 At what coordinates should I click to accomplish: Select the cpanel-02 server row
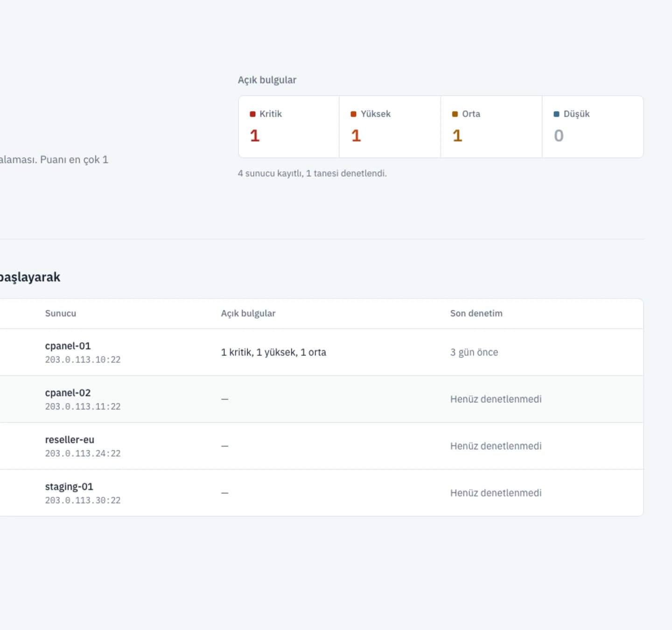[322, 399]
